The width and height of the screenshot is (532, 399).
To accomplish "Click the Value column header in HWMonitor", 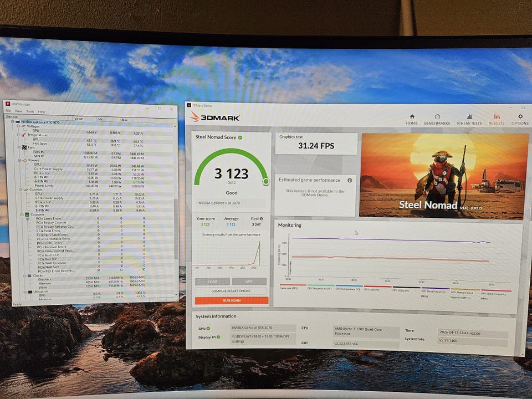I will [x=85, y=119].
